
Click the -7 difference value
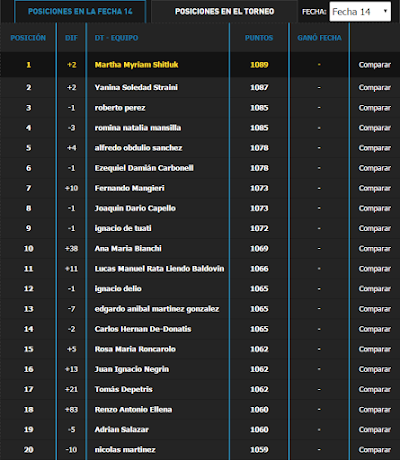click(71, 309)
